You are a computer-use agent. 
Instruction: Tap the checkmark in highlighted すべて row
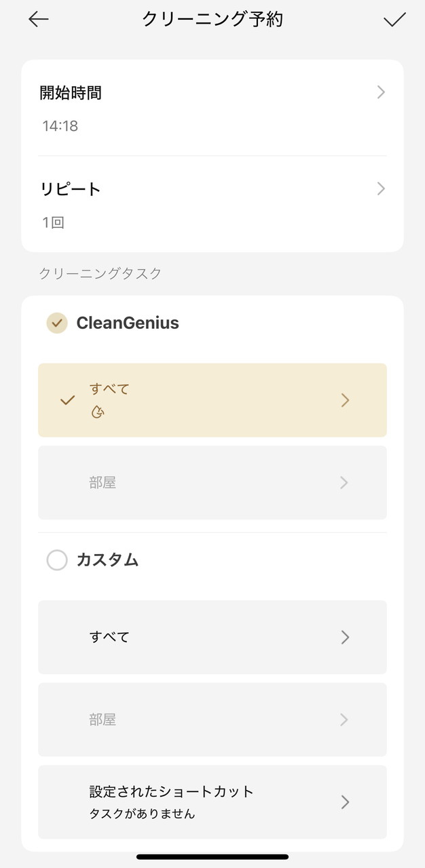(x=67, y=400)
